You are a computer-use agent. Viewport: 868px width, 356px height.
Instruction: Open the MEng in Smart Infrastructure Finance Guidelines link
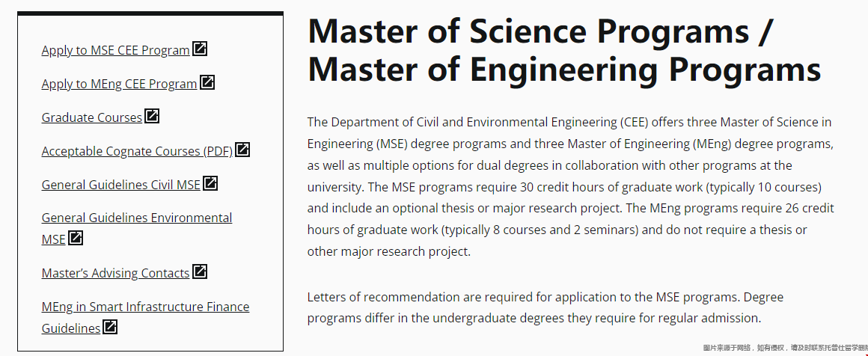click(x=145, y=307)
